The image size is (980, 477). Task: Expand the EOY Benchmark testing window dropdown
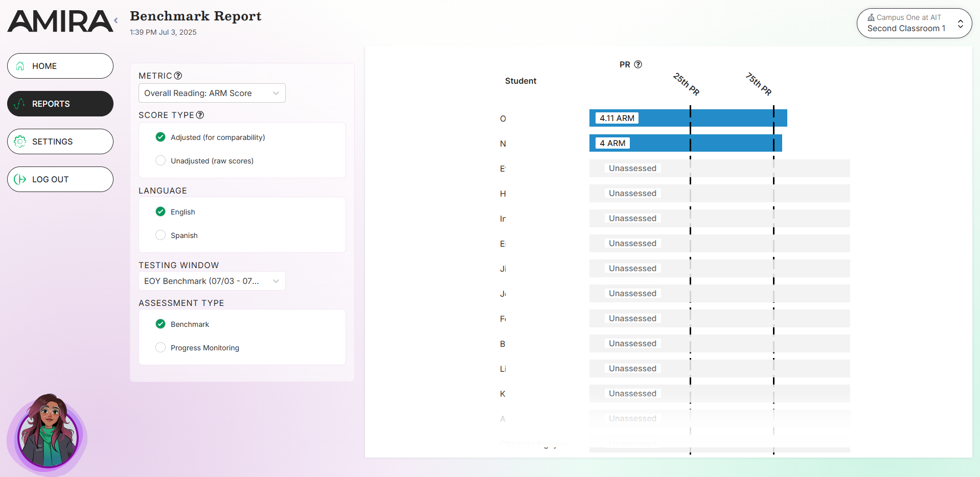[x=212, y=281]
